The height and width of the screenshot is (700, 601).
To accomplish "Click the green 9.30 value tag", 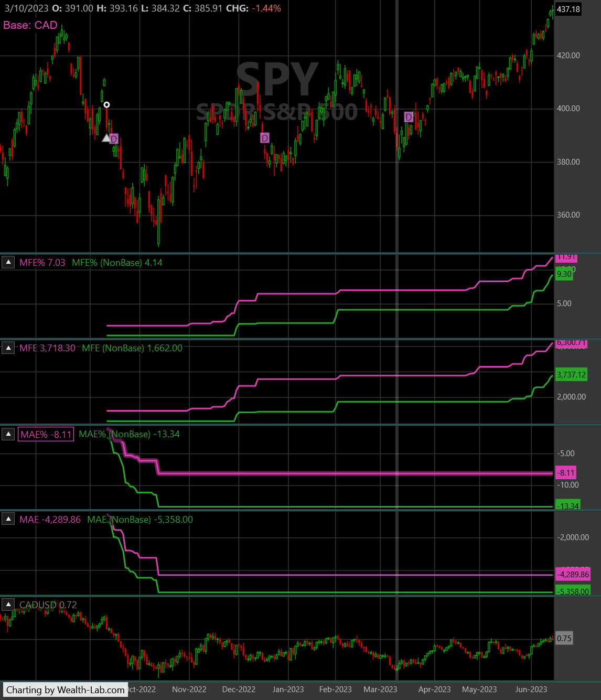I will coord(564,274).
